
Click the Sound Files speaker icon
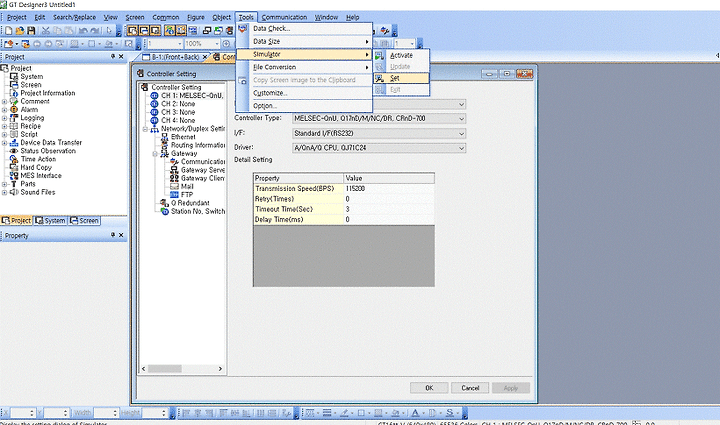coord(14,192)
